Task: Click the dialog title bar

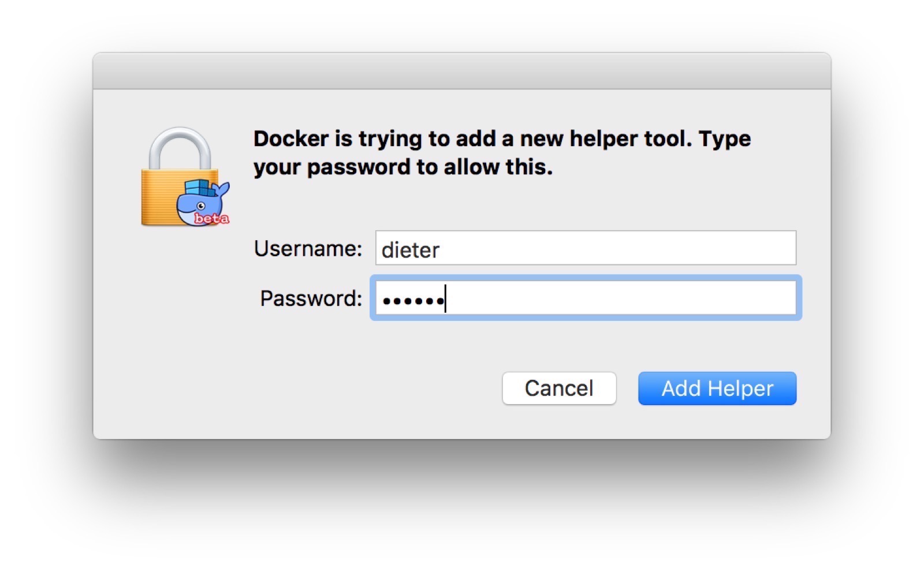Action: pos(462,69)
